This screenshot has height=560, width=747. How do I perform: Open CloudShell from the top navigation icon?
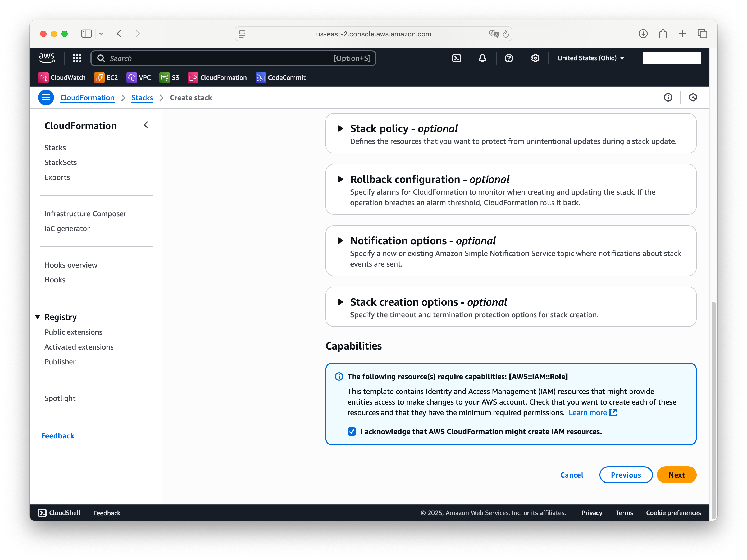coord(456,58)
